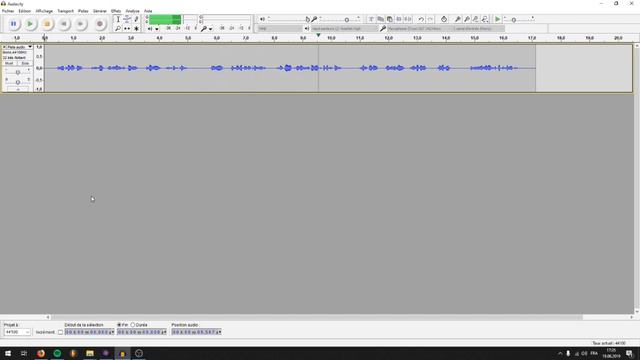640x360 pixels.
Task: Open the Effets menu
Action: 116,11
